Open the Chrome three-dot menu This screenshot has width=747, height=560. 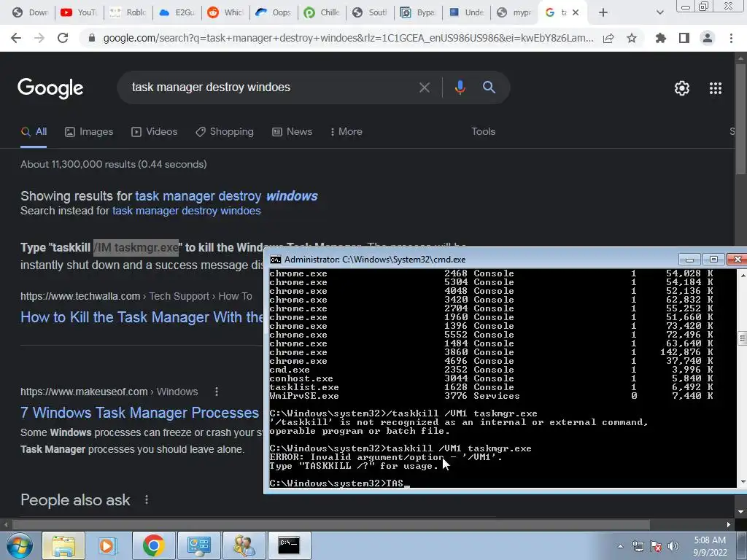pos(731,38)
